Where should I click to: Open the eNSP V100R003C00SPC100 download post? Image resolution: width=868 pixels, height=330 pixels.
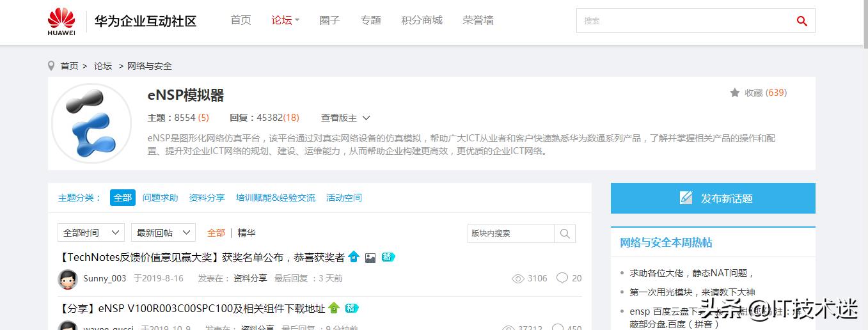tap(192, 308)
